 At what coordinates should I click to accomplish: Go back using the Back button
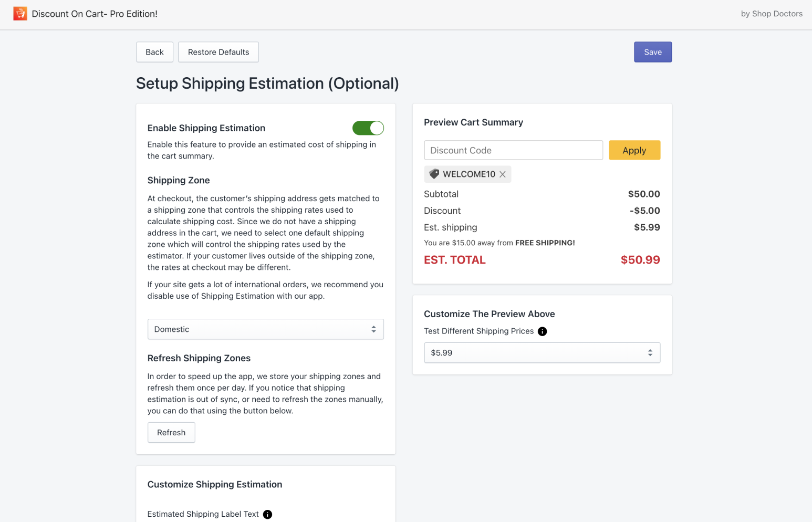coord(154,52)
